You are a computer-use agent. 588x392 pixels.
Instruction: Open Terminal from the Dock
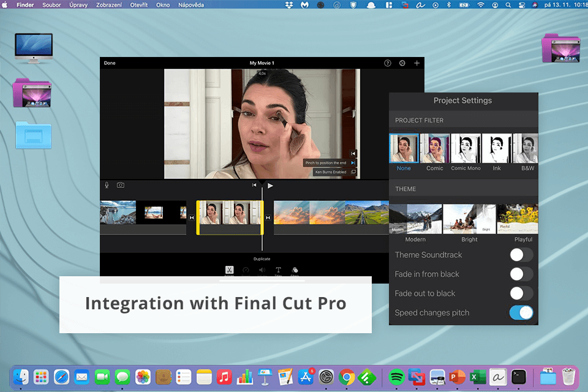tap(519, 377)
